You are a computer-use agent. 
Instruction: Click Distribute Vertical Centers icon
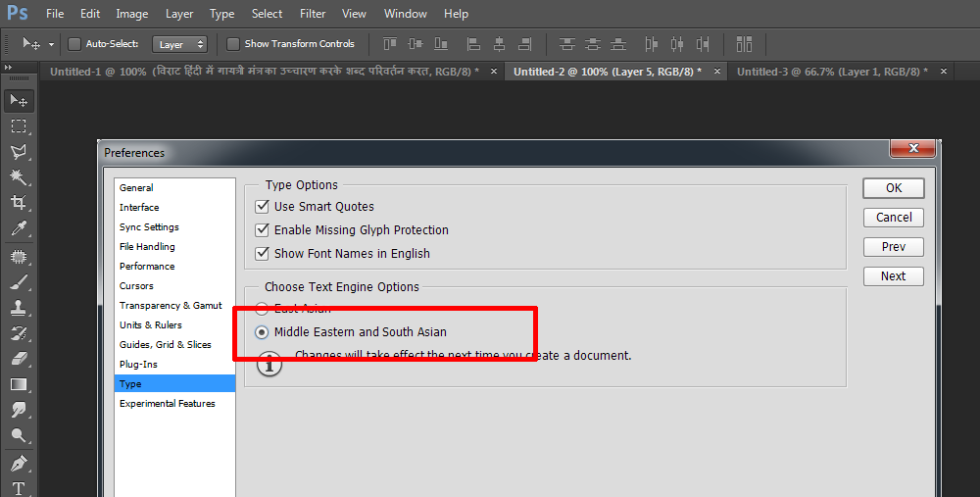click(x=593, y=44)
